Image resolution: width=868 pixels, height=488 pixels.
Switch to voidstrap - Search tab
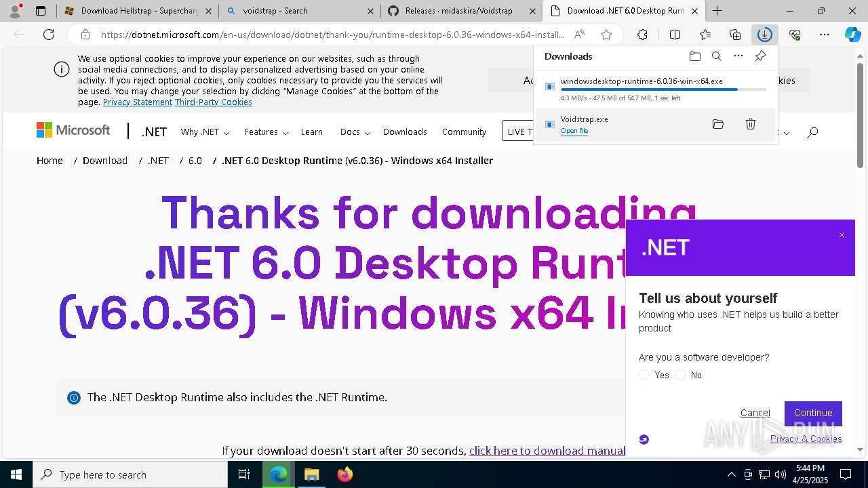[300, 11]
